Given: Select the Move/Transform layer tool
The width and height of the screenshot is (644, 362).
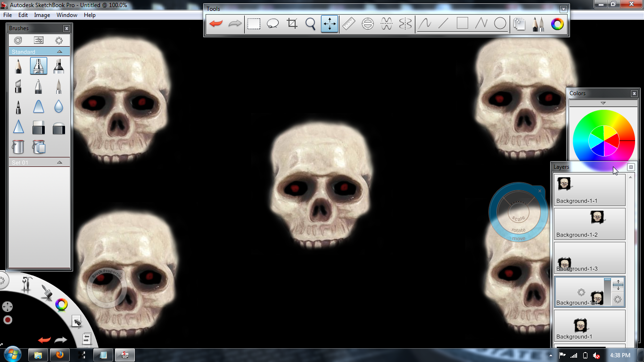Looking at the screenshot, I should point(330,24).
